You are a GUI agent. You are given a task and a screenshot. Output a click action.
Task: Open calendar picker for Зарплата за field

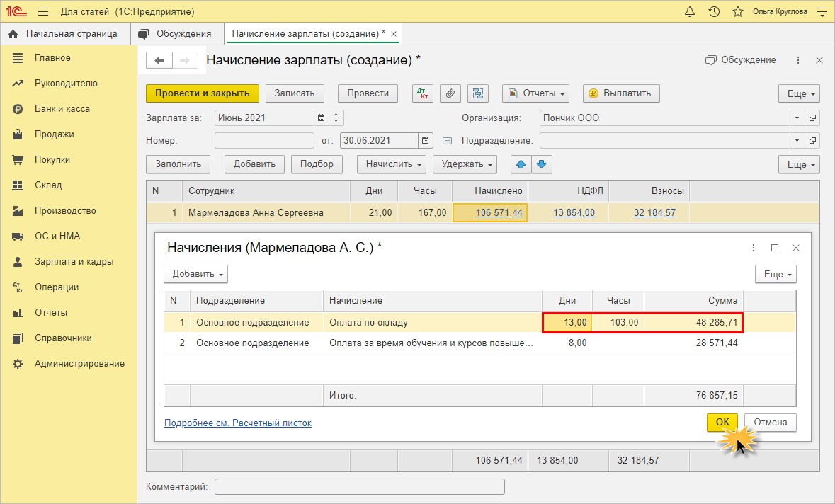click(321, 118)
